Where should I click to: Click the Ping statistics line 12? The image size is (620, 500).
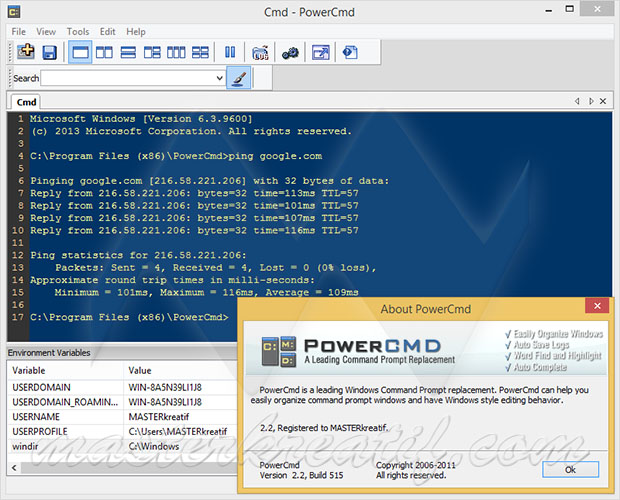138,255
